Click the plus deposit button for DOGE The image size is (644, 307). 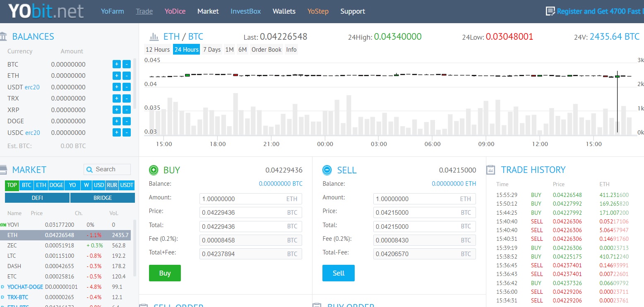pos(117,121)
